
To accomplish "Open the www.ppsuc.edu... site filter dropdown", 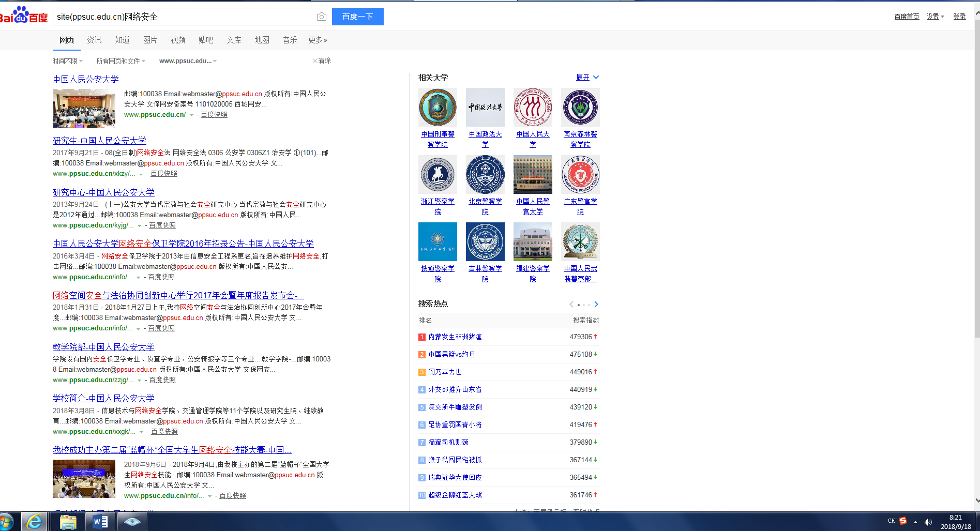I will pyautogui.click(x=188, y=61).
